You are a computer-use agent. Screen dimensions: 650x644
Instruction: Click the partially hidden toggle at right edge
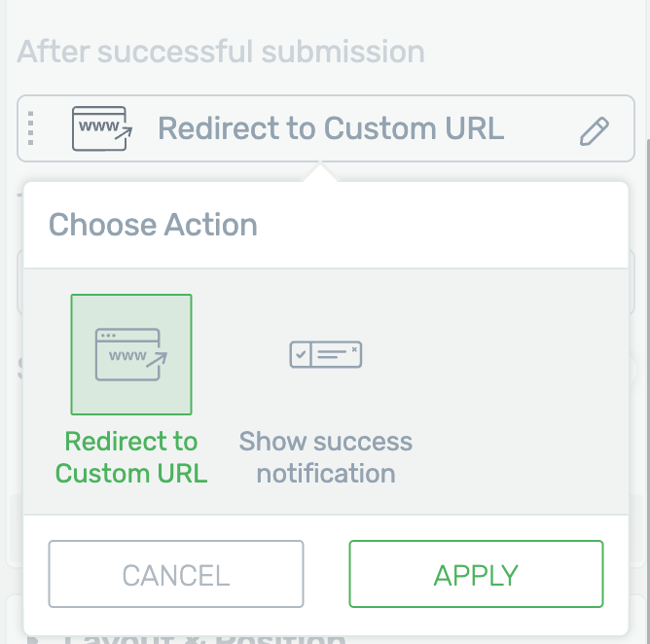632,370
